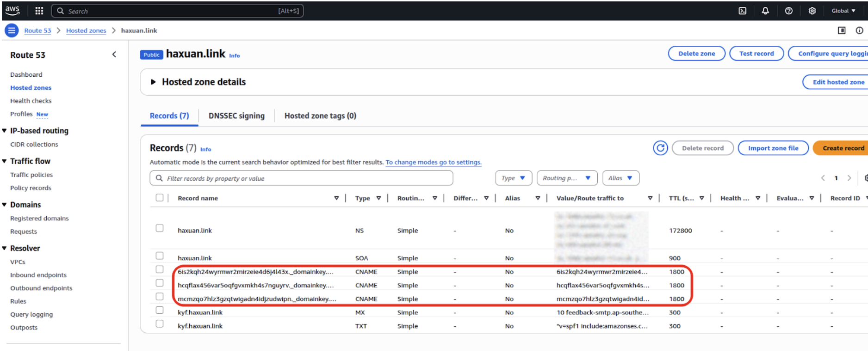868x354 pixels.
Task: Open Traffic policies in sidebar
Action: 31,175
